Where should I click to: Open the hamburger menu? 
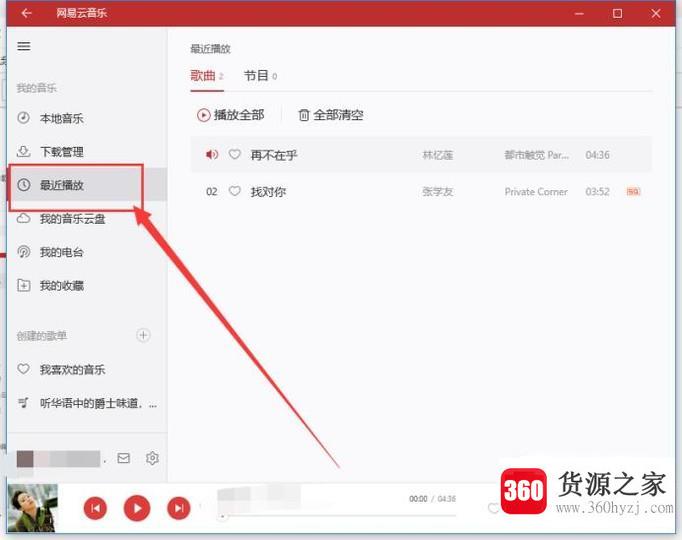[x=24, y=46]
